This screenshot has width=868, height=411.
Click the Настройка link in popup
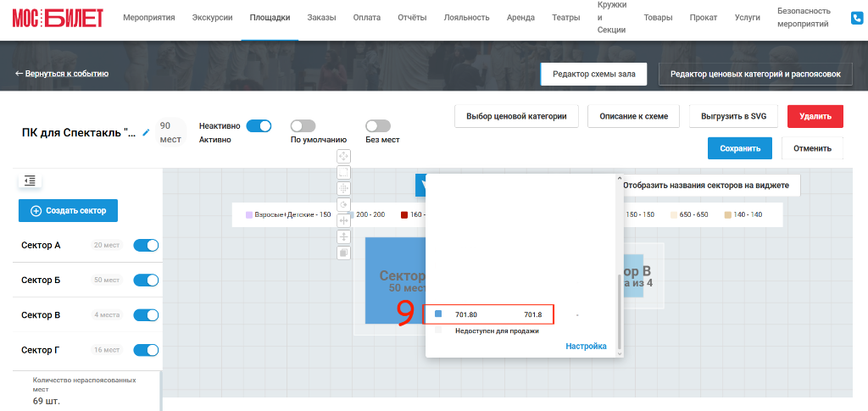point(586,347)
